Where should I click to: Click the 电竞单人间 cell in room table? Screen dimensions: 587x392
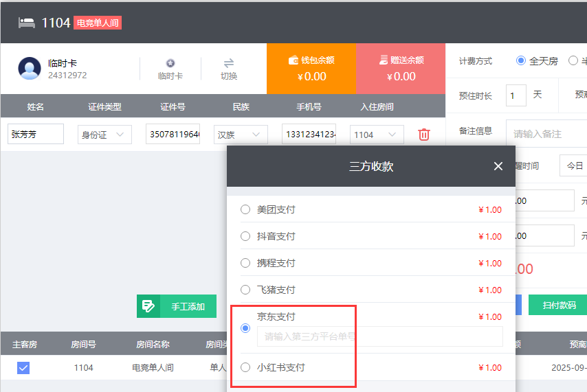tap(153, 368)
